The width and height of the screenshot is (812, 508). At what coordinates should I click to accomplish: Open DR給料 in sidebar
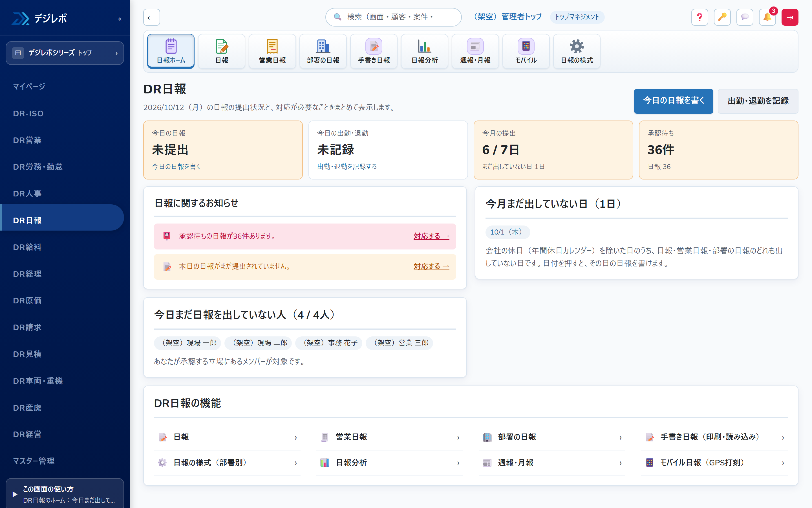62,247
